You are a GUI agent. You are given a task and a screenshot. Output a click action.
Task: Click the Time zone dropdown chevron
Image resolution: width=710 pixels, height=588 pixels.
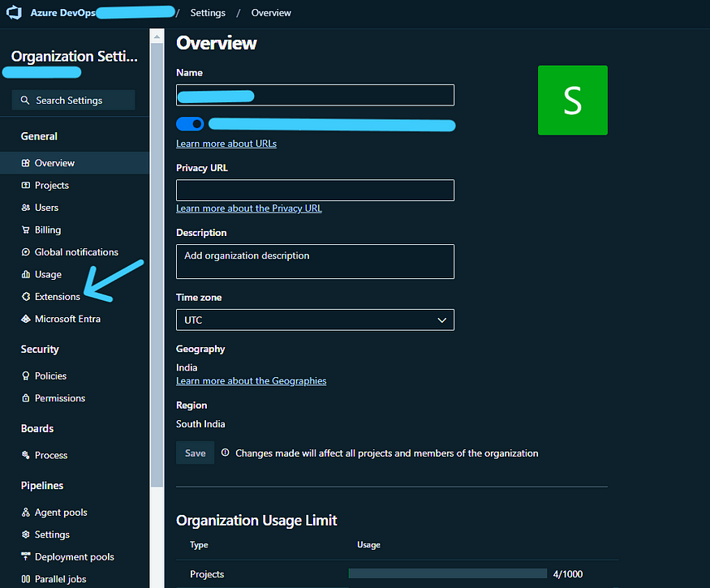pyautogui.click(x=442, y=320)
